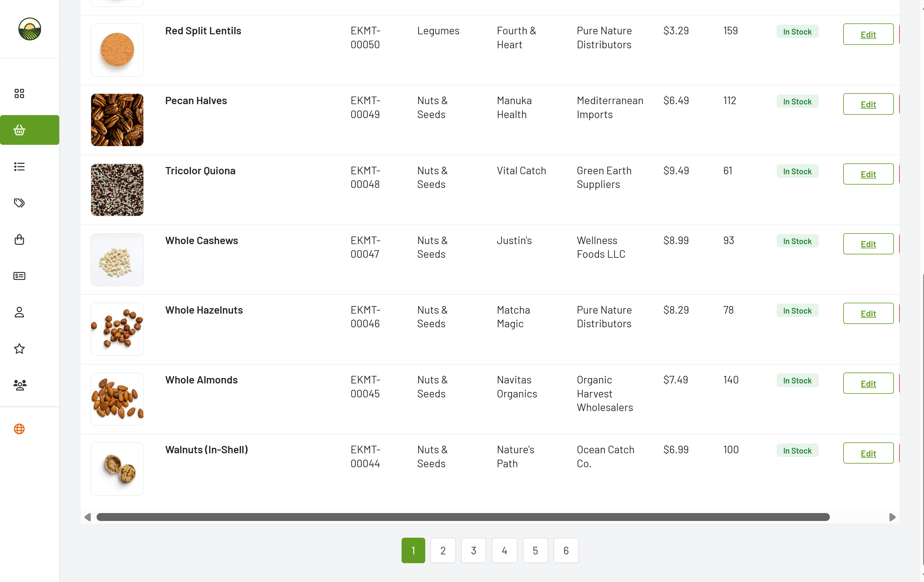The image size is (924, 582).
Task: Open the Pecan Halves thumbnail image
Action: [117, 120]
